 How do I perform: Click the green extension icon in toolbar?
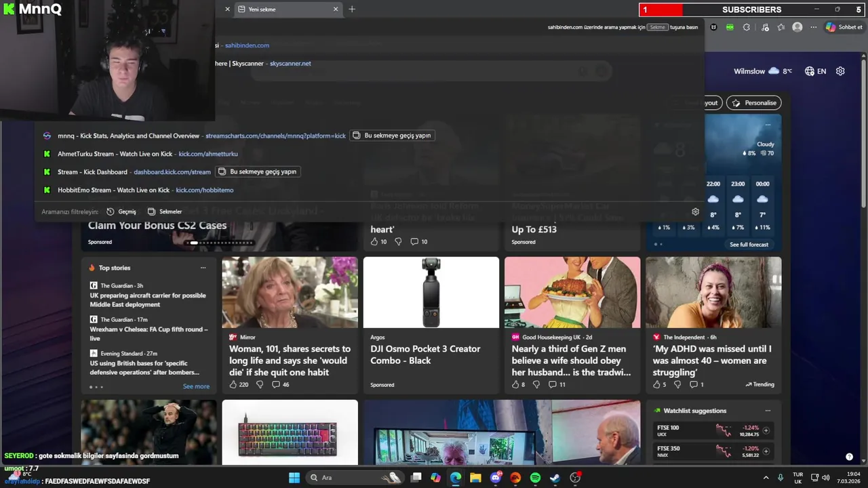[730, 27]
